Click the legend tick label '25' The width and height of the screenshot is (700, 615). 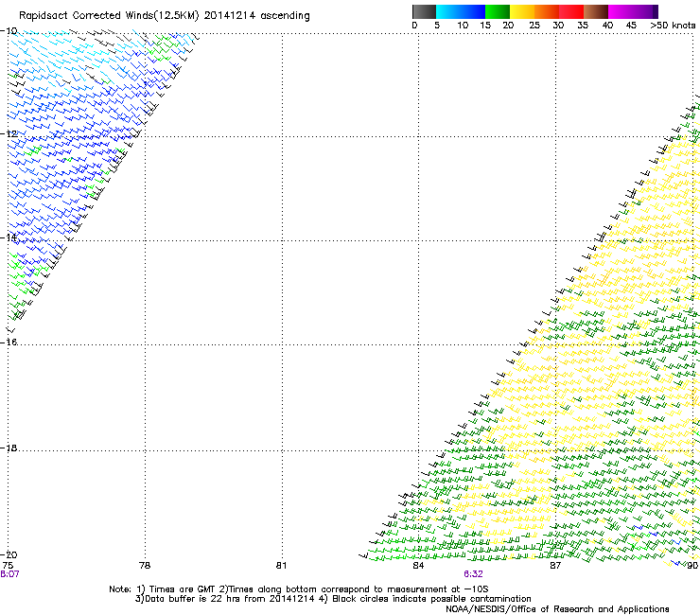pos(534,26)
